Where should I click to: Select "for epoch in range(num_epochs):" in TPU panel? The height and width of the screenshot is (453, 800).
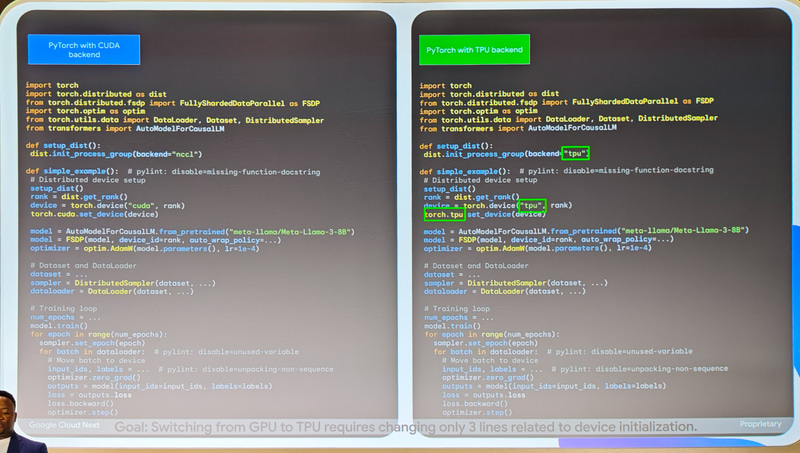492,334
